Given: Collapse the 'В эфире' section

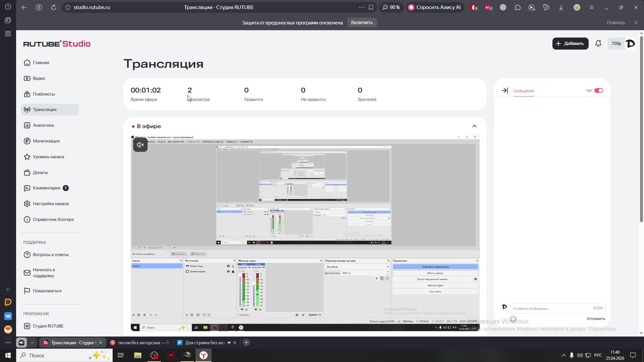Looking at the screenshot, I should [x=474, y=126].
